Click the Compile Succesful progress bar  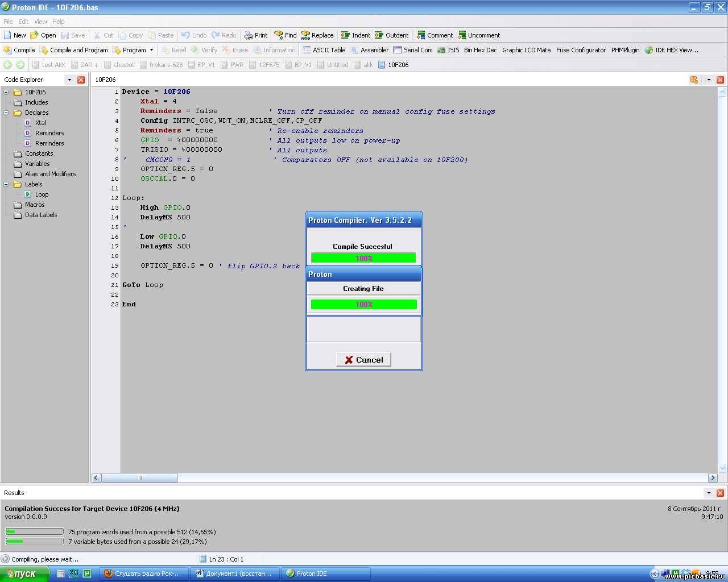tap(363, 258)
